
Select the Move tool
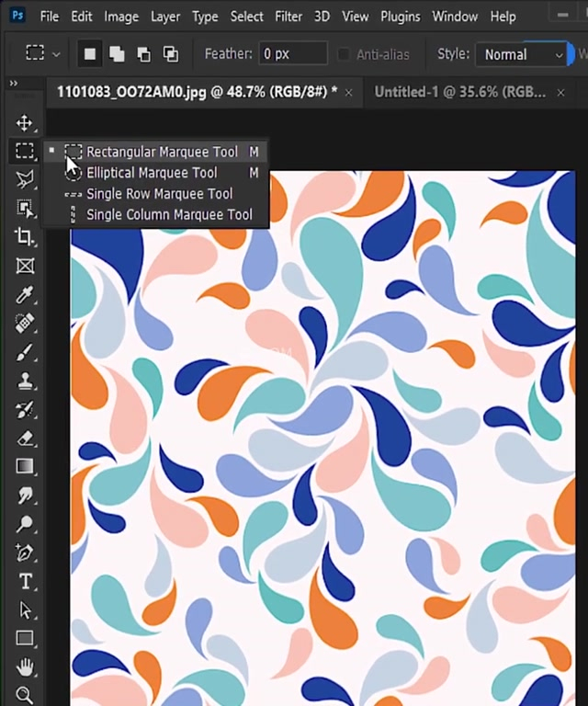(x=25, y=123)
